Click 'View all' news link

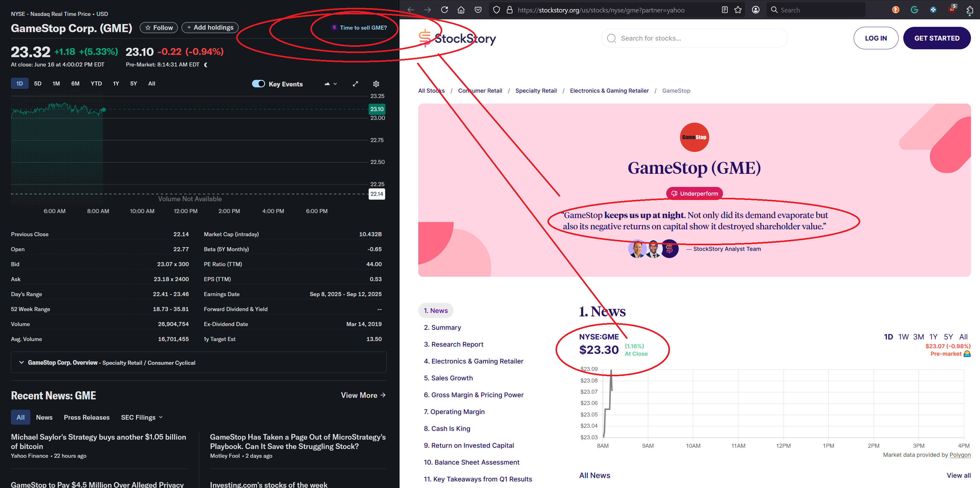tap(958, 476)
